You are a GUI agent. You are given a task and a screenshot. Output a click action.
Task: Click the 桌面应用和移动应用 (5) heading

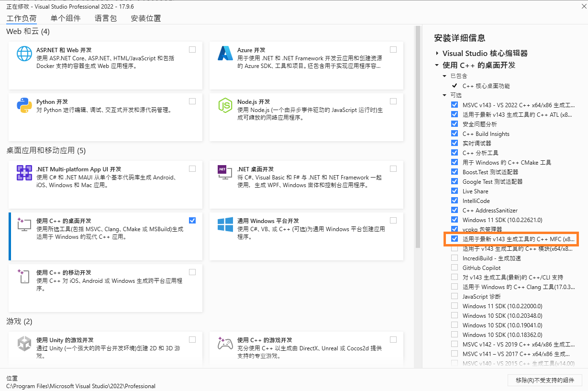[x=46, y=151]
